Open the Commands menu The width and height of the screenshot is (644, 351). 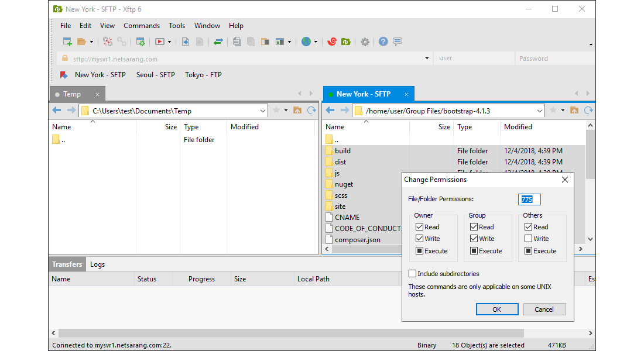coord(142,25)
